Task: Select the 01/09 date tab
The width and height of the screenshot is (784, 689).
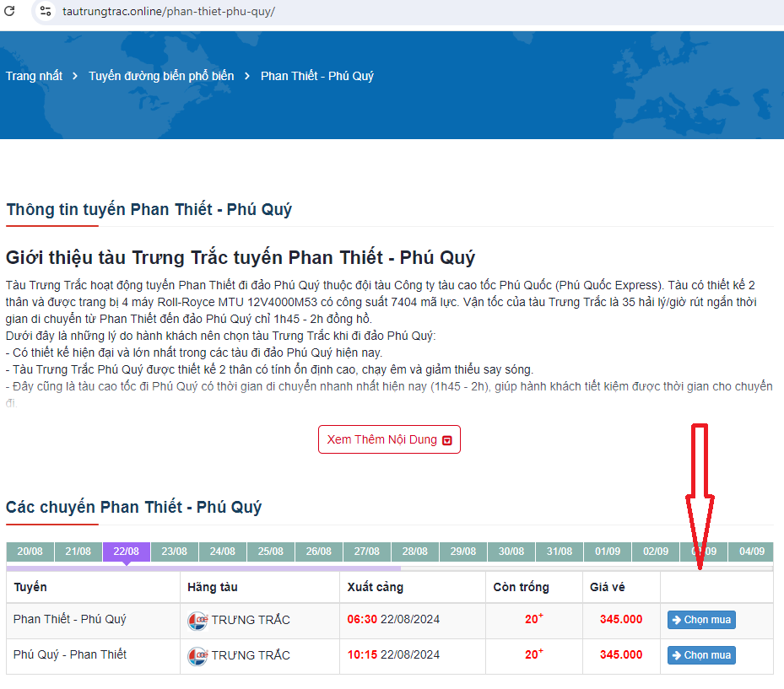Action: point(608,551)
